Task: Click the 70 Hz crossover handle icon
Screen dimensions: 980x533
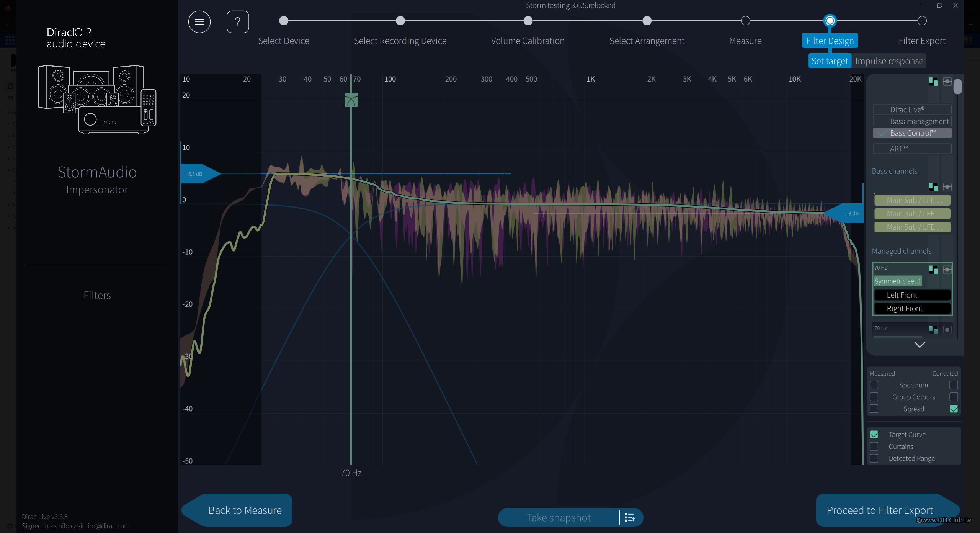Action: [x=351, y=100]
